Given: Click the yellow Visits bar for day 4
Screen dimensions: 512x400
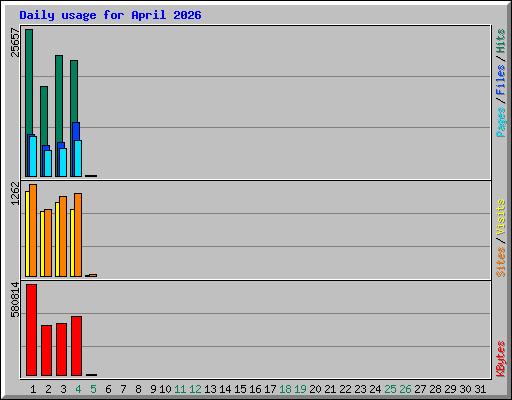Looking at the screenshot, I should (72, 243).
